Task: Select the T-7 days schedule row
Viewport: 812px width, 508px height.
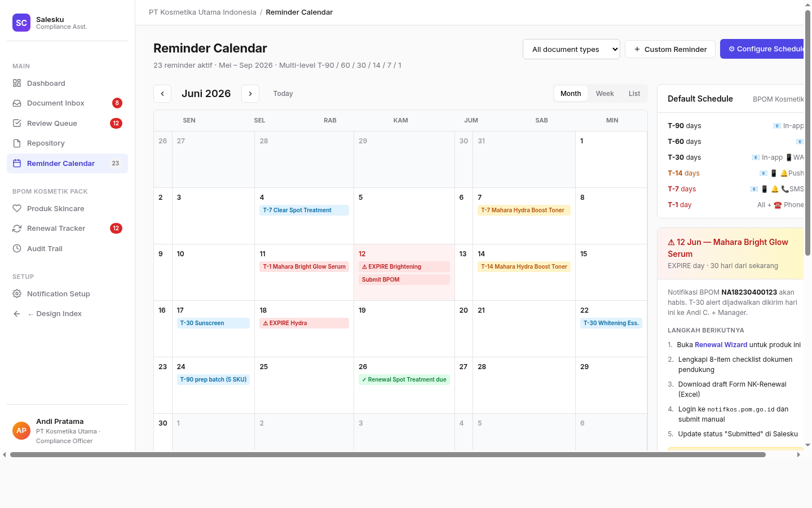Action: pyautogui.click(x=735, y=189)
